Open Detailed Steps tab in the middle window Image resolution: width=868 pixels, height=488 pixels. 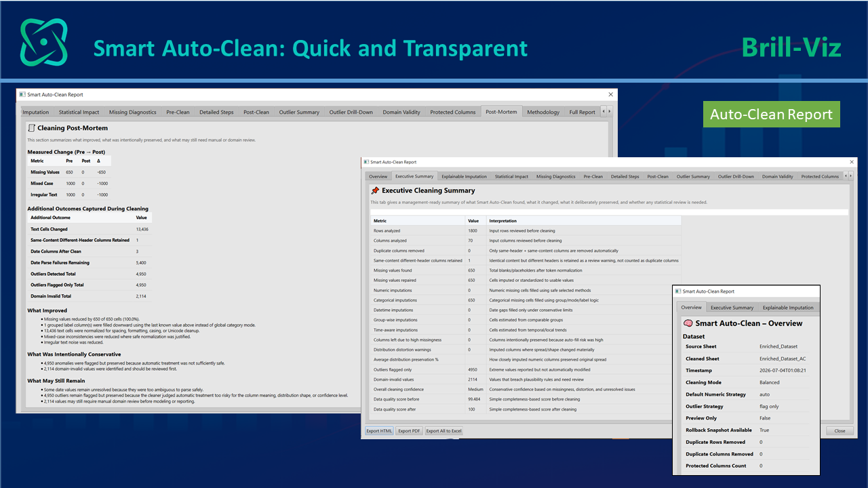625,176
